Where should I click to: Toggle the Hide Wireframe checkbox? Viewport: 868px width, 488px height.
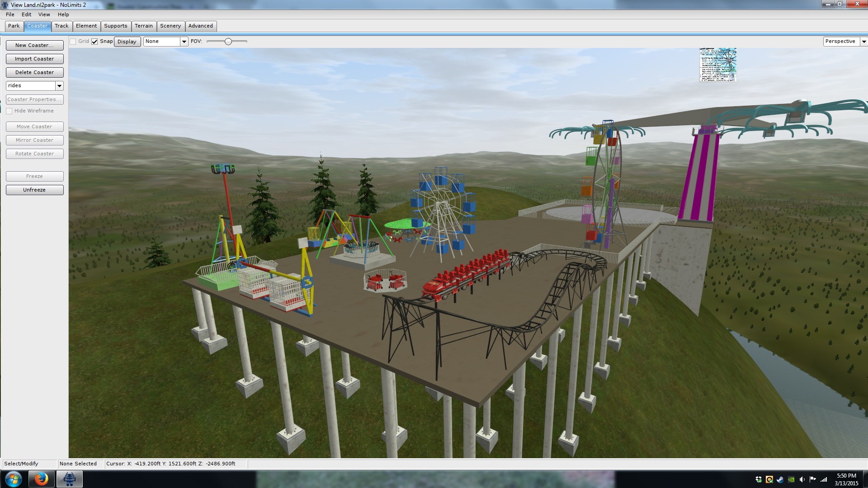9,111
